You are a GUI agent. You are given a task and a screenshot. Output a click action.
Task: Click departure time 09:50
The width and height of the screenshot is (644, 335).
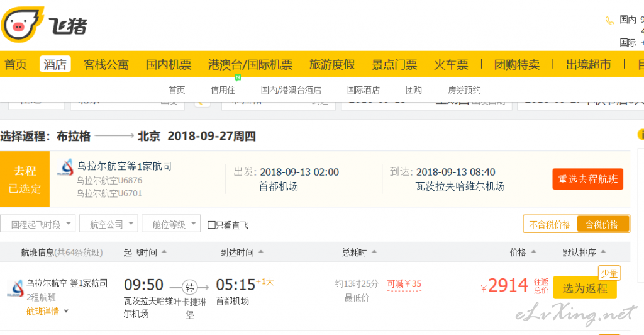pos(144,285)
